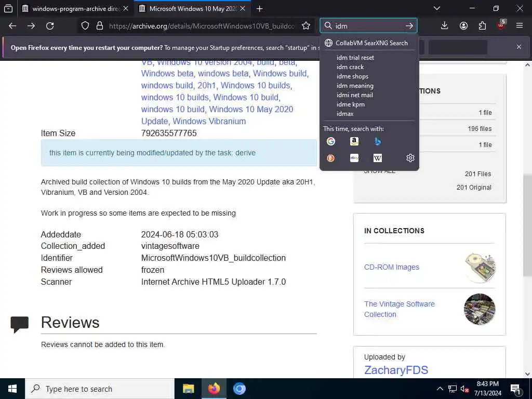The height and width of the screenshot is (399, 532).
Task: Bookmark this page with the star icon
Action: (x=306, y=26)
